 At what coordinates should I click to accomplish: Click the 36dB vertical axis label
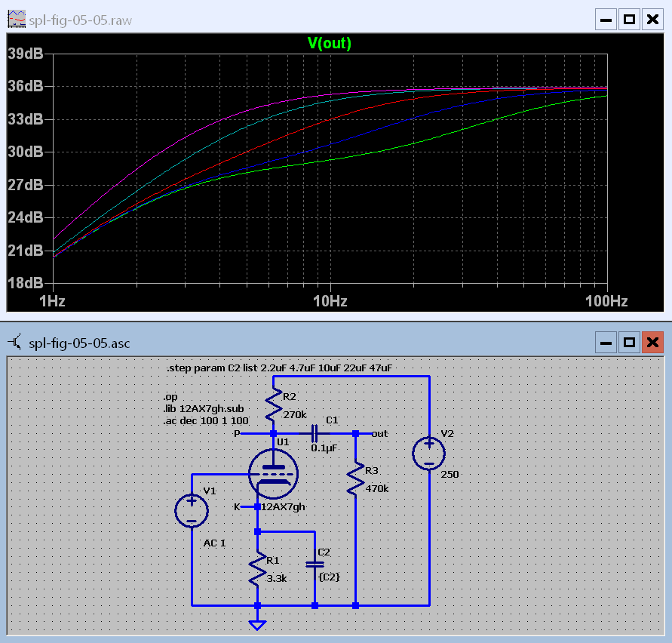coord(26,86)
